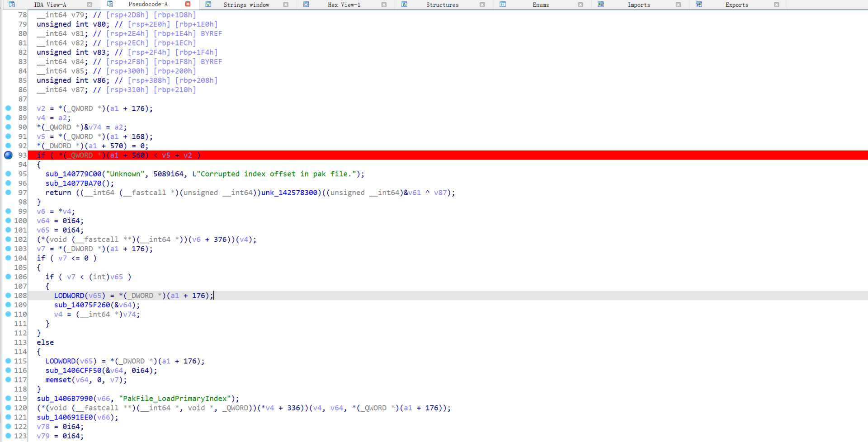Click the Imports tab icon
The image size is (868, 442).
coord(601,5)
